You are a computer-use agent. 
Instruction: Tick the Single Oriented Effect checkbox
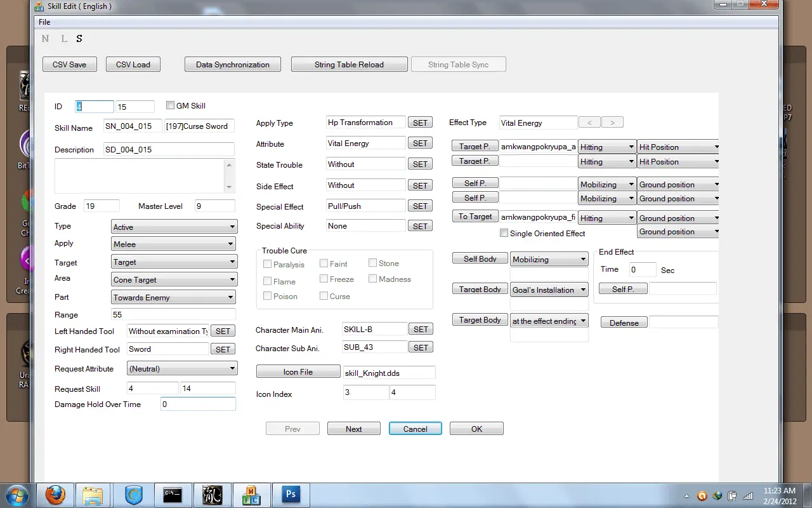[504, 233]
